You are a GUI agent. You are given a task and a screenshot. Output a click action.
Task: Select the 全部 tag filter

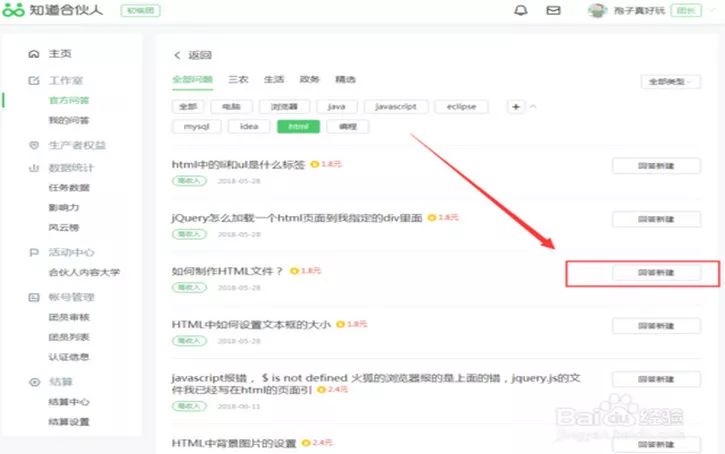(x=188, y=107)
